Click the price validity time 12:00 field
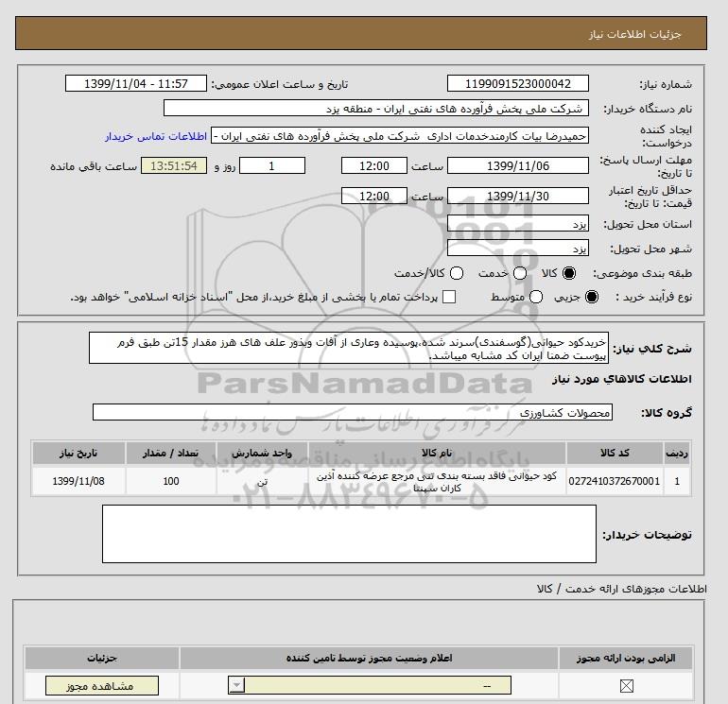Screen dimensions: 728x704 pos(374,196)
